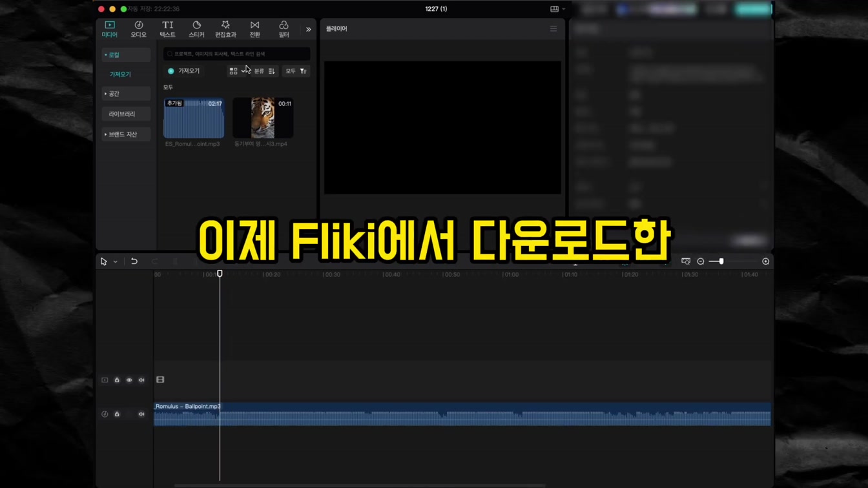868x488 pixels.
Task: Click the split clip tool
Action: point(175,261)
